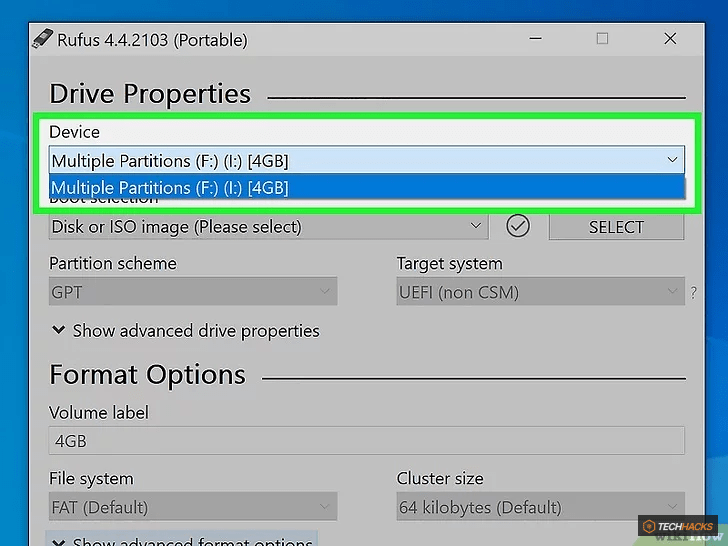The image size is (728, 546).
Task: Click the Drive Properties heading
Action: (x=150, y=94)
